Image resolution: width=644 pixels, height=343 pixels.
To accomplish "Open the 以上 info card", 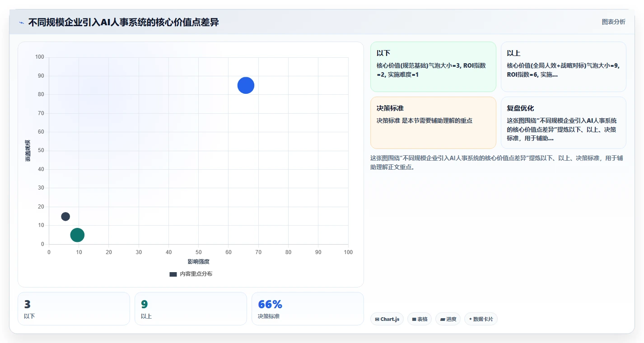I will pyautogui.click(x=563, y=67).
